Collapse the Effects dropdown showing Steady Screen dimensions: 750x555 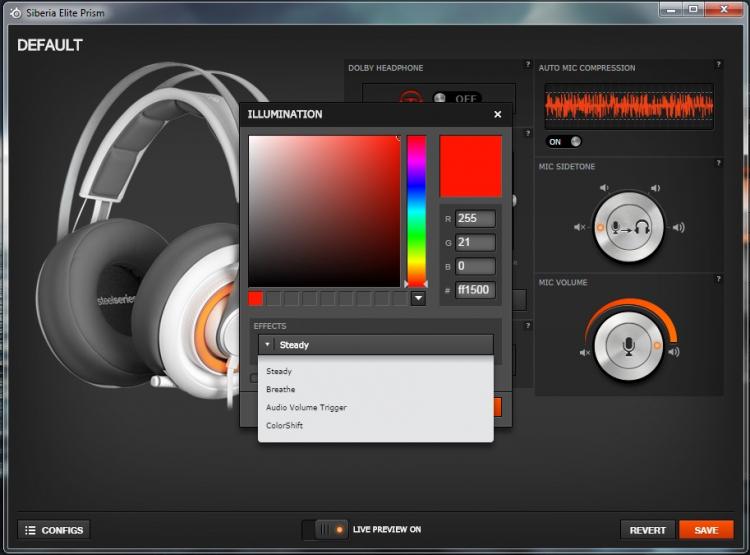click(x=375, y=344)
